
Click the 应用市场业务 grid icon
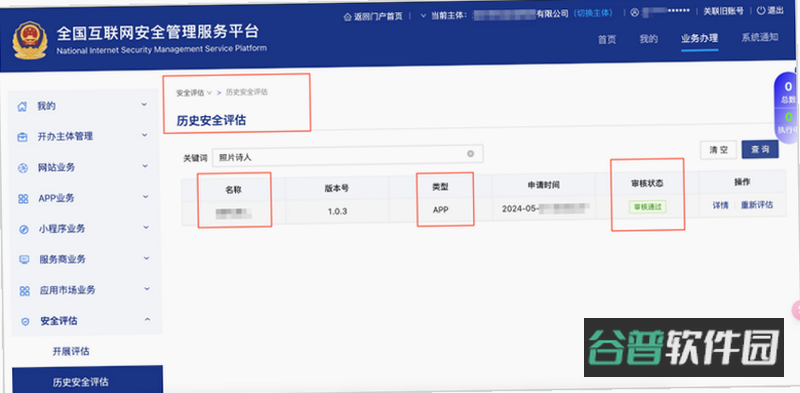(x=24, y=291)
